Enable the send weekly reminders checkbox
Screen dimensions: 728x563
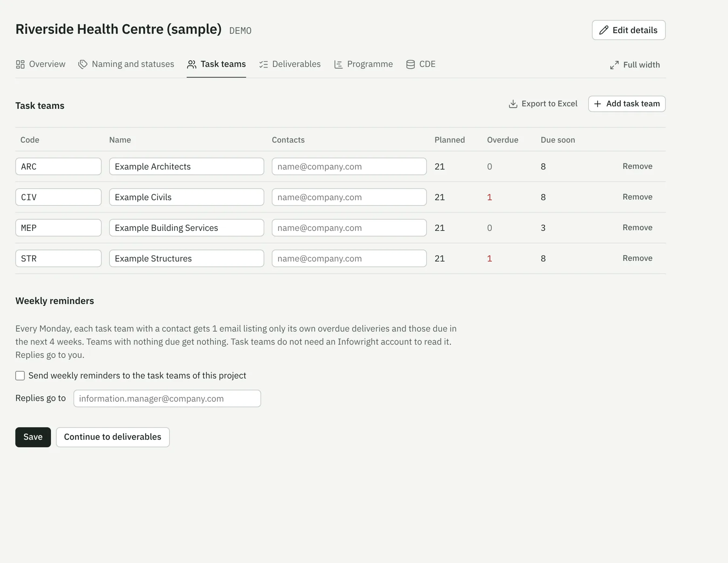[20, 376]
